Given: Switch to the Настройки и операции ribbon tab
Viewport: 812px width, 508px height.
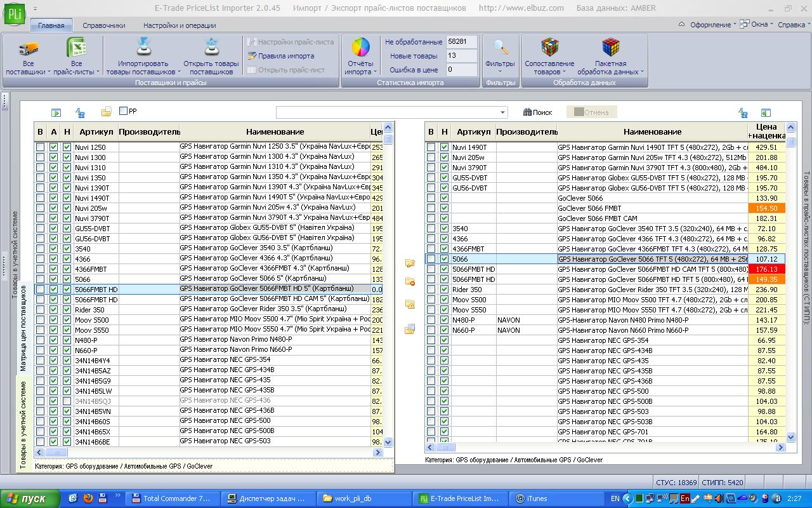Looking at the screenshot, I should coord(180,25).
